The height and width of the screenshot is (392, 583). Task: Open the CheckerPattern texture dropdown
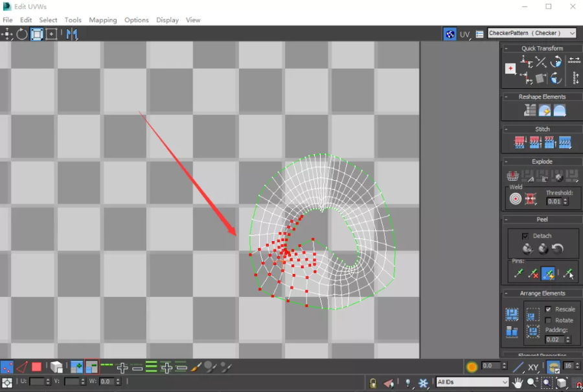531,33
